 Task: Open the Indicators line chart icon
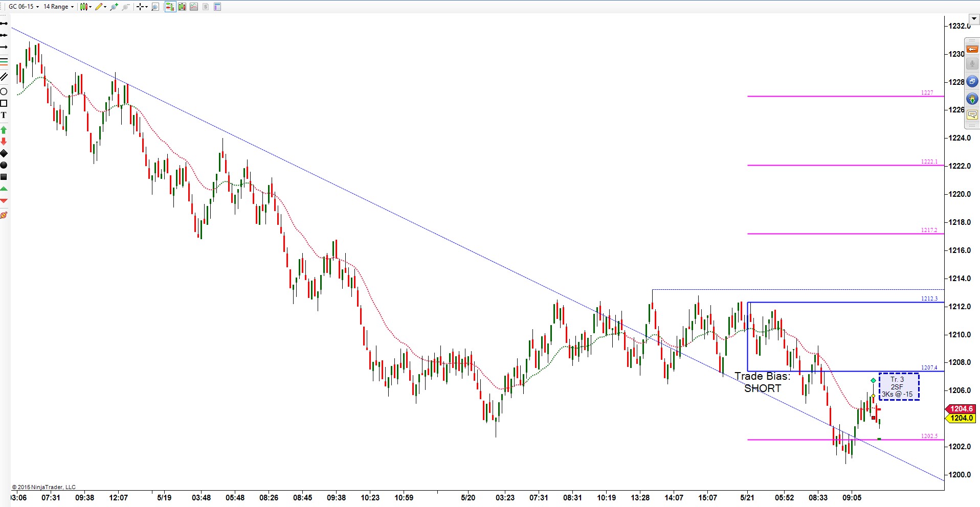(194, 7)
